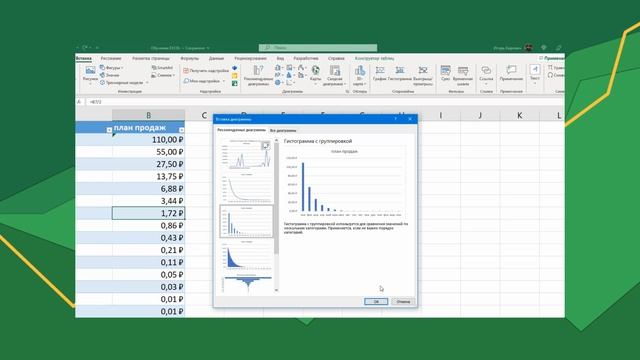Insert hierarchy chart from ribbon chart icons
Image resolution: width=640 pixels, height=360 pixels.
pos(290,68)
